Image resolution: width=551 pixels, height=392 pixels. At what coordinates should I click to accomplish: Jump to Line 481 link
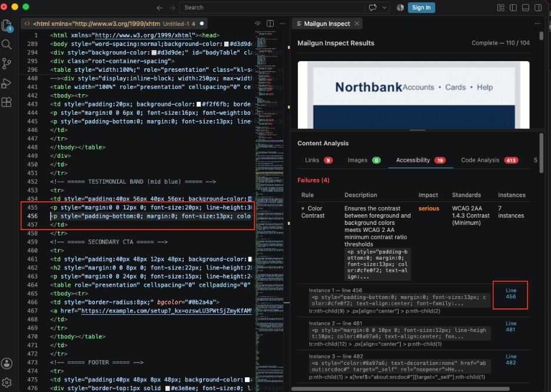pos(510,327)
